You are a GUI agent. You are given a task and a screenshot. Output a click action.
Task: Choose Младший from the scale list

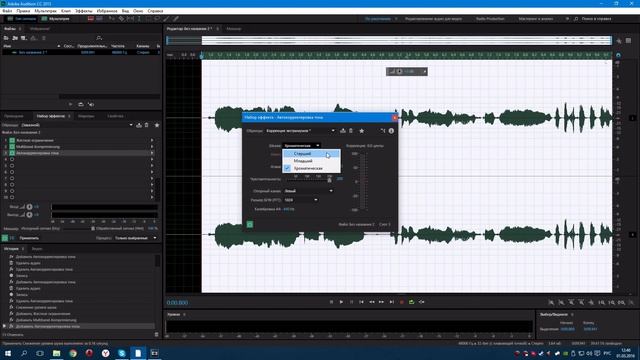pyautogui.click(x=311, y=161)
